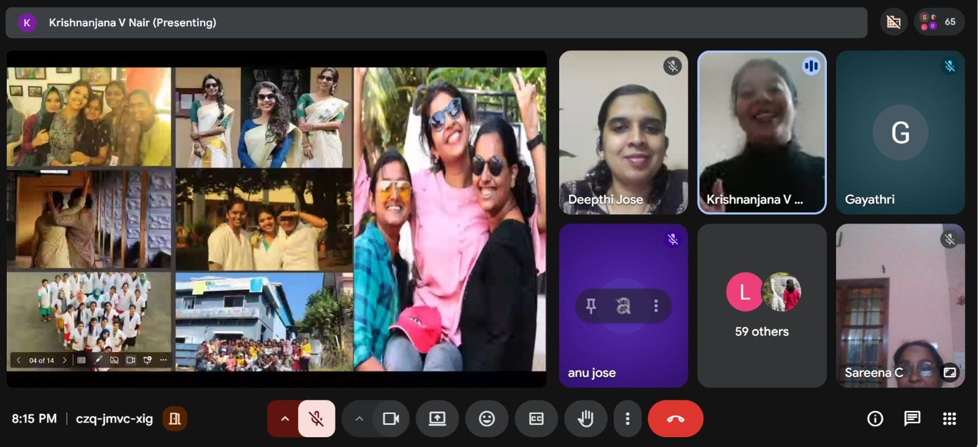The image size is (980, 447).
Task: Pin anu jose's tile
Action: click(x=591, y=306)
